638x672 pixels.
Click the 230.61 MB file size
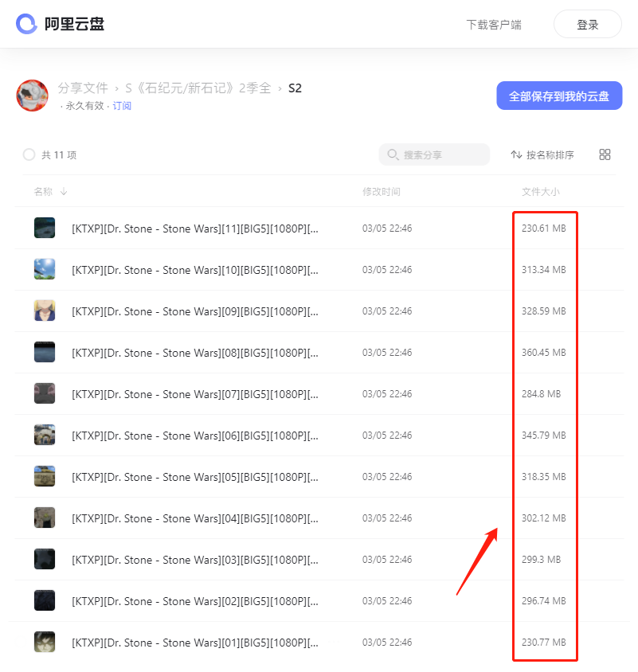coord(544,228)
